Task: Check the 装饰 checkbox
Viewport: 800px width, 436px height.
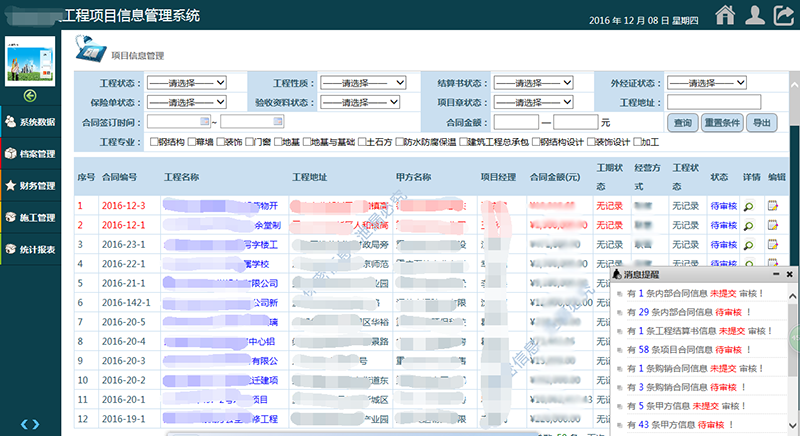Action: click(x=220, y=141)
